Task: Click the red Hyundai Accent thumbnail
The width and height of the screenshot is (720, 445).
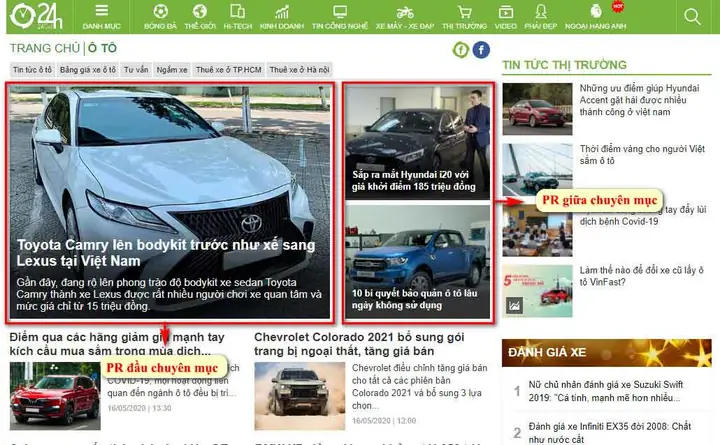Action: coord(537,109)
